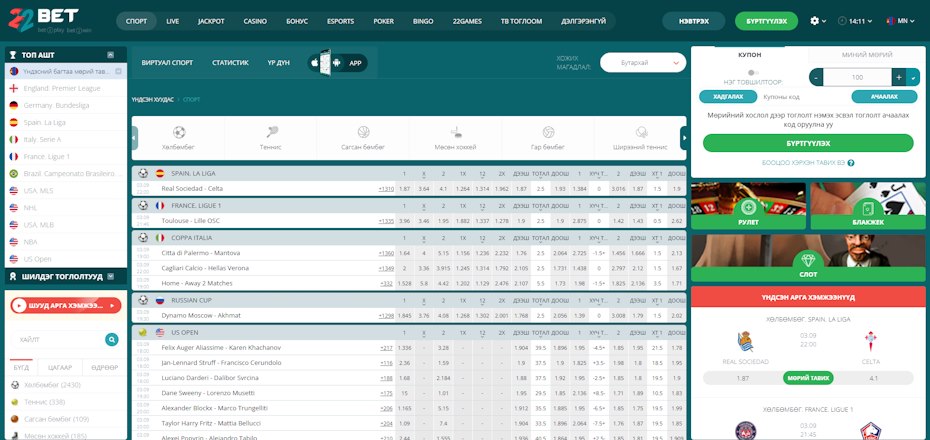This screenshot has height=440, width=930.
Task: Open the JACKPOT menu item
Action: (211, 21)
